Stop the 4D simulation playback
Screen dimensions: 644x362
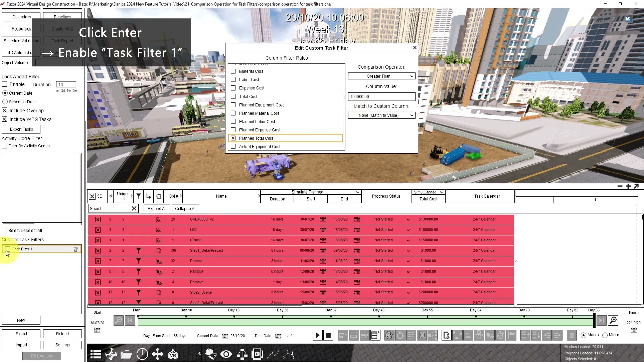328,335
